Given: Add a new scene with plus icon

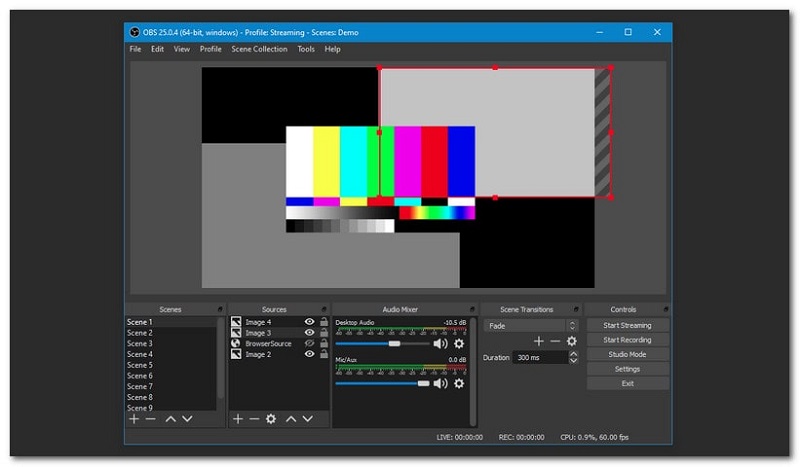Looking at the screenshot, I should tap(134, 419).
